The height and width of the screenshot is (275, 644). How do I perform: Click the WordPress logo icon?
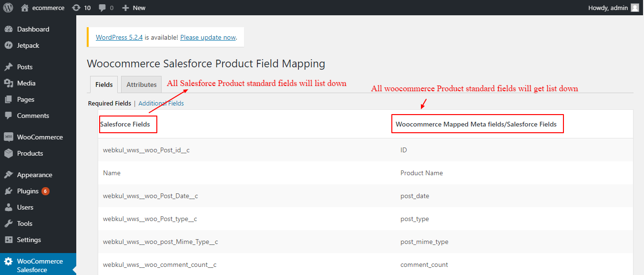coord(8,8)
